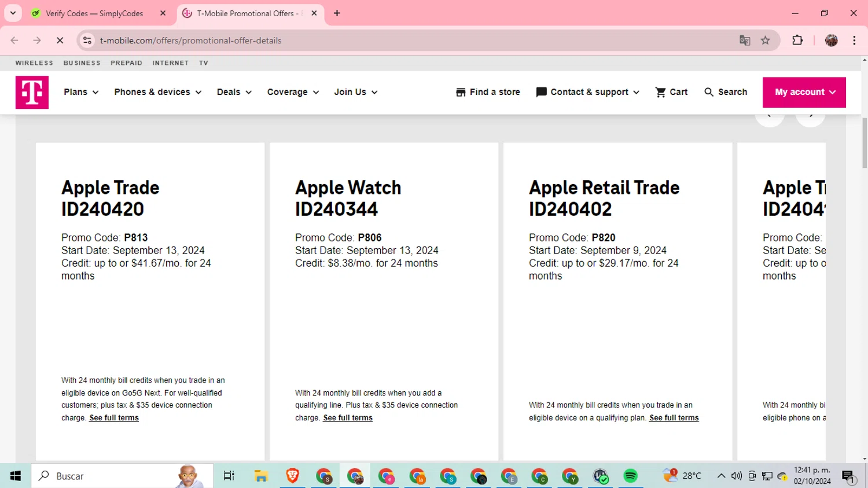The width and height of the screenshot is (868, 488).
Task: Open the My account dropdown
Action: (804, 92)
